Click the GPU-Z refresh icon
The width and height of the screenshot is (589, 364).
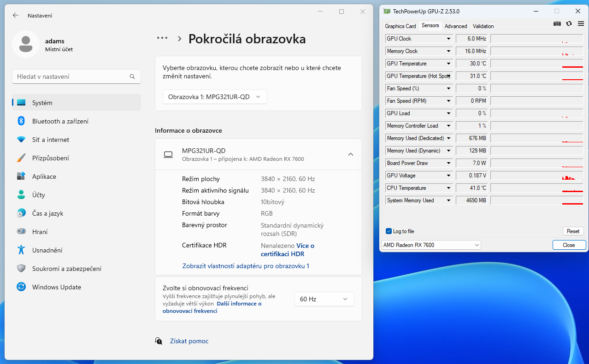click(569, 23)
